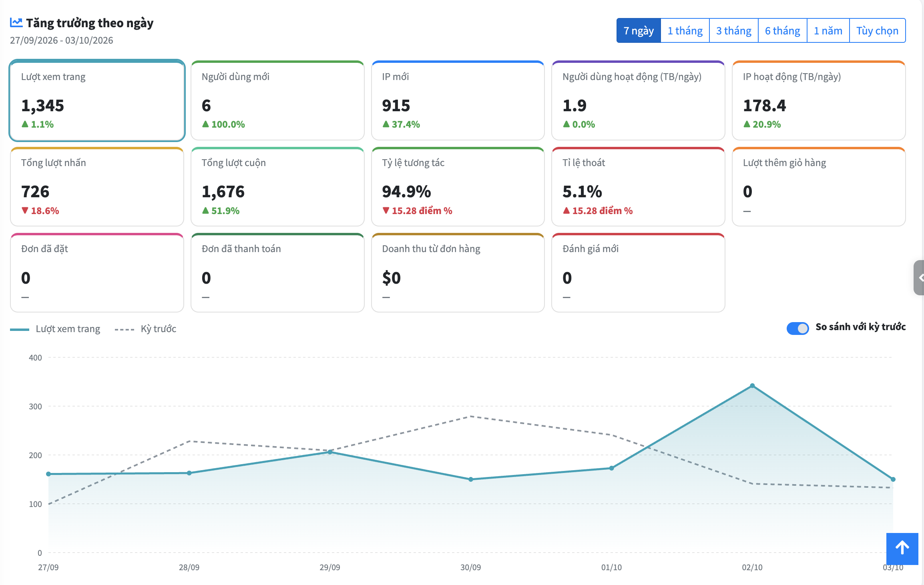Open IP hoạt động (TB/ngày) card
This screenshot has height=585, width=924.
819,100
